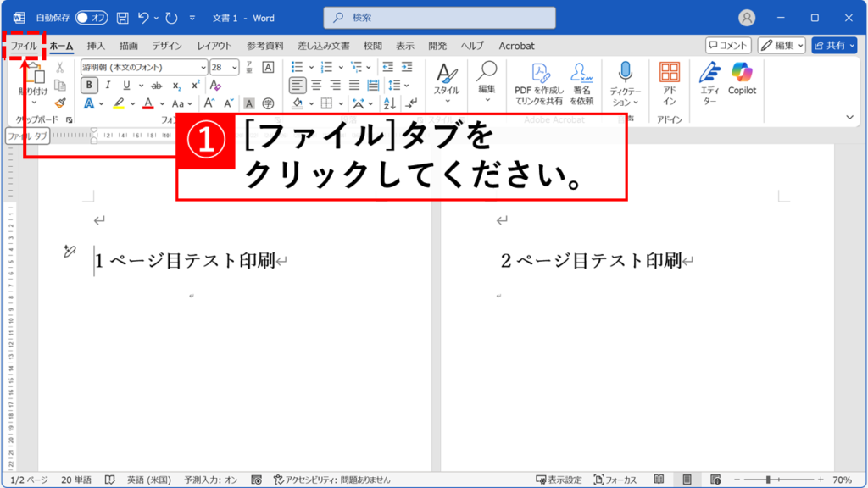Click the Focus button in status bar
Viewport: 868px width, 488px height.
click(x=615, y=480)
